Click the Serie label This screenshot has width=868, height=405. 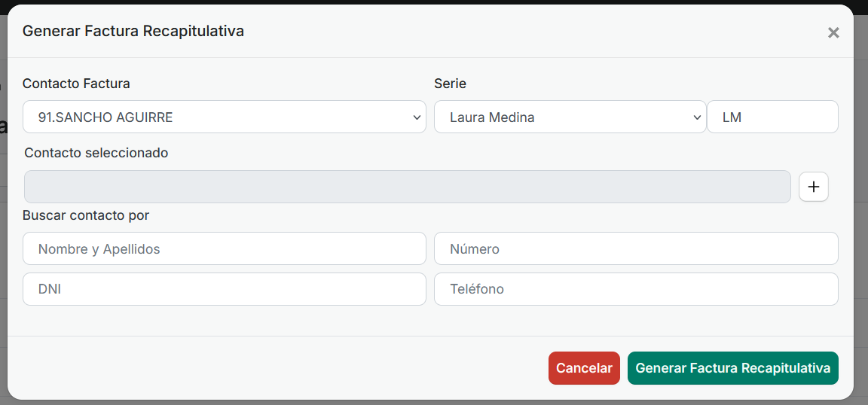[450, 84]
